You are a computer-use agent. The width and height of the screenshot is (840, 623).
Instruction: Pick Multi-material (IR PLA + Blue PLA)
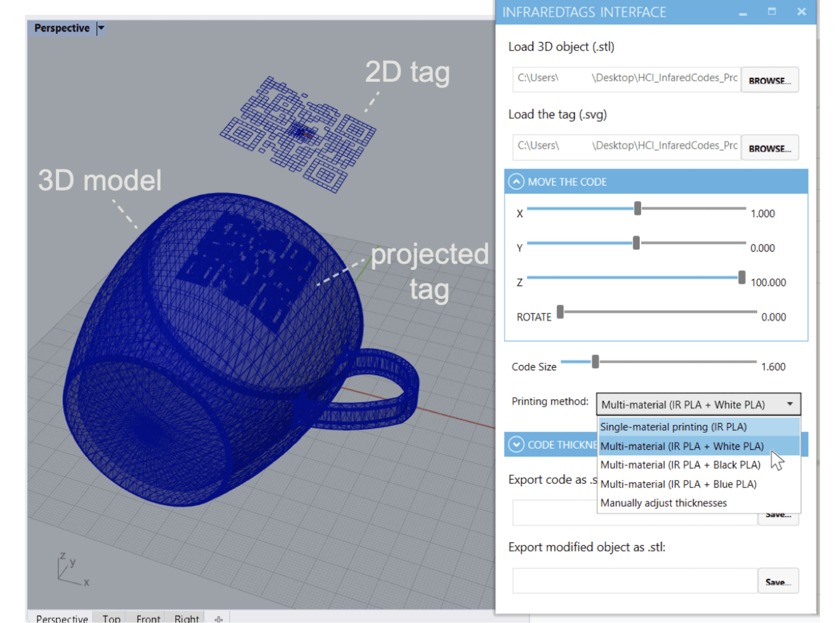tap(678, 484)
